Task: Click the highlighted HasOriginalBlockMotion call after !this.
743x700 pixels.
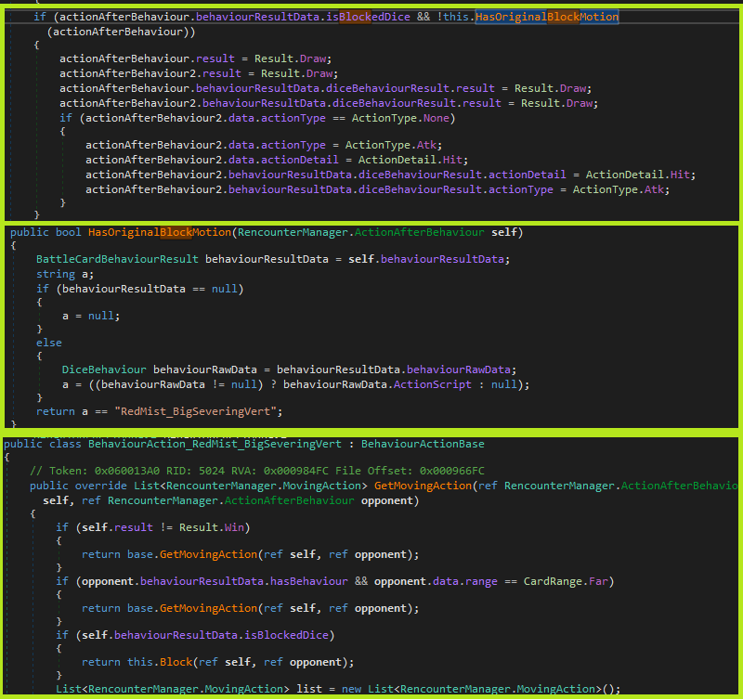Action: (x=547, y=17)
